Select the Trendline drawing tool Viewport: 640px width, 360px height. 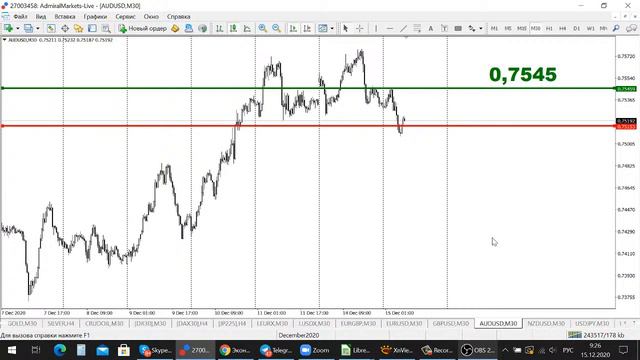pyautogui.click(x=403, y=28)
